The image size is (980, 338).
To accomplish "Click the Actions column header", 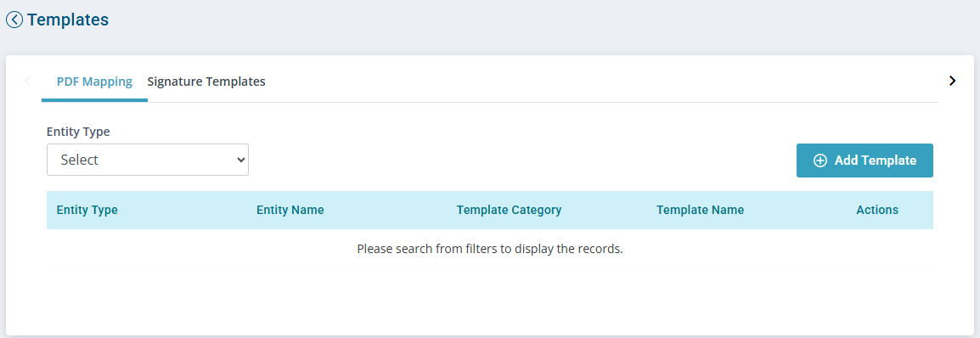I will [877, 210].
